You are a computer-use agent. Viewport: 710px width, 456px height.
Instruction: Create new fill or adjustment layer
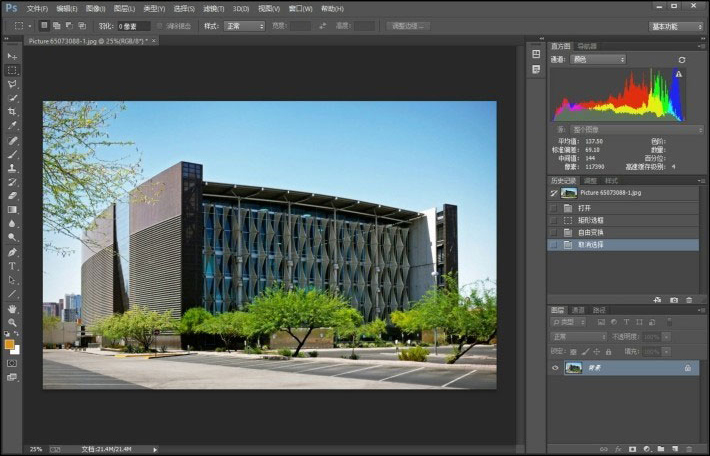[x=647, y=449]
